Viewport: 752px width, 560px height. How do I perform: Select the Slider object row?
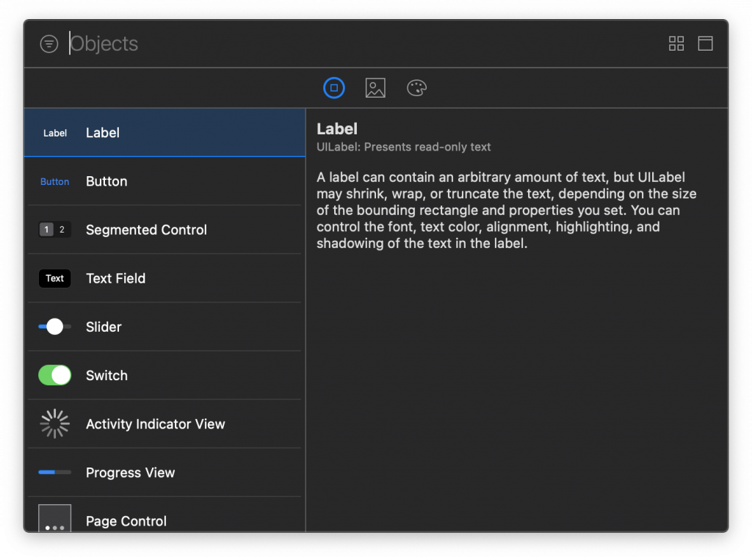[x=164, y=327]
